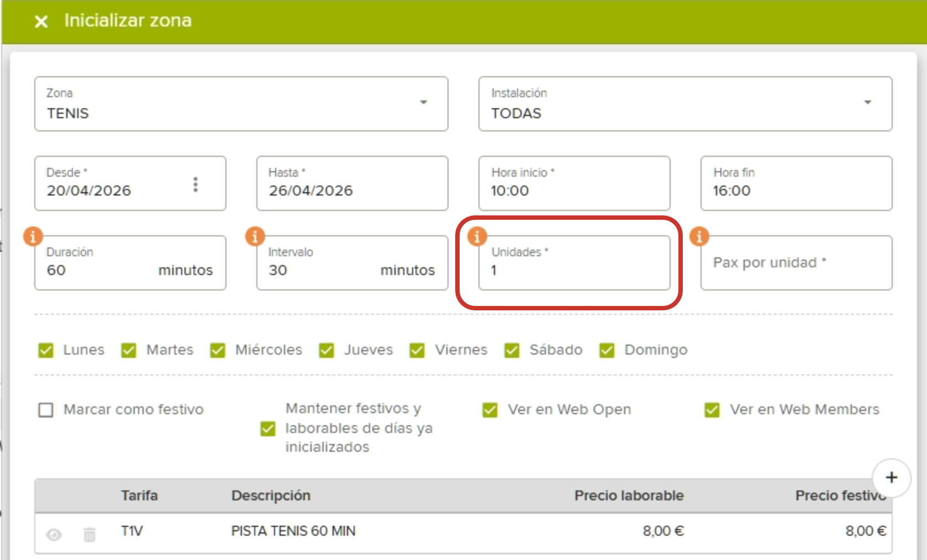Click the Pax por unidad field
Image resolution: width=927 pixels, height=560 pixels.
pos(796,263)
